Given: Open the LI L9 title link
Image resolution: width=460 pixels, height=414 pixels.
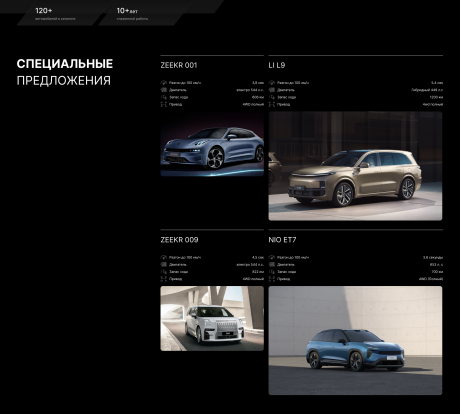Looking at the screenshot, I should coord(277,65).
